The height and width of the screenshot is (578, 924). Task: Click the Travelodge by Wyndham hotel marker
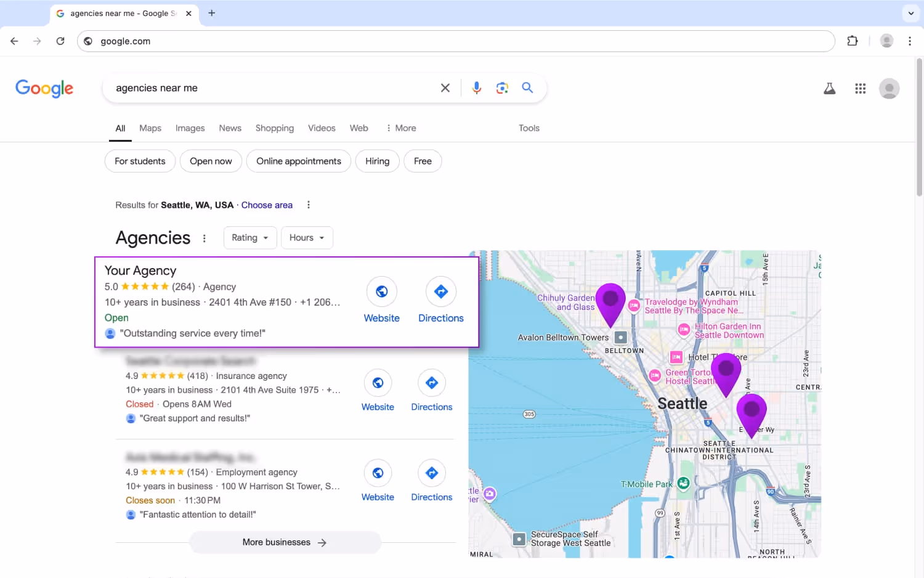pos(634,306)
